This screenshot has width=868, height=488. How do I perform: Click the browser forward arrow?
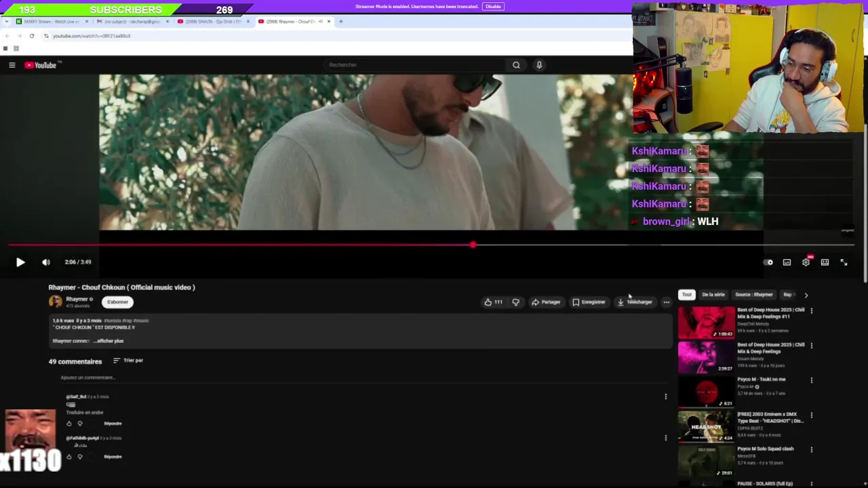(19, 36)
